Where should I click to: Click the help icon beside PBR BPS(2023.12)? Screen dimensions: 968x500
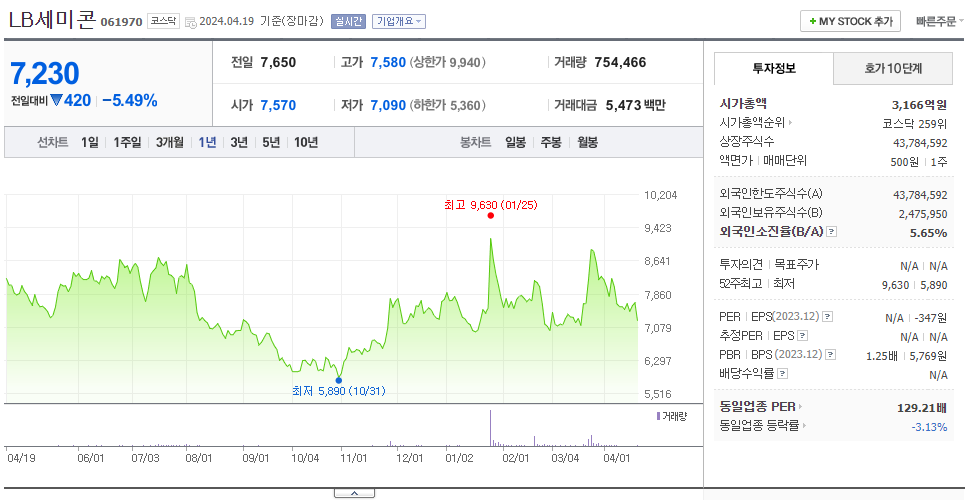pyautogui.click(x=831, y=355)
